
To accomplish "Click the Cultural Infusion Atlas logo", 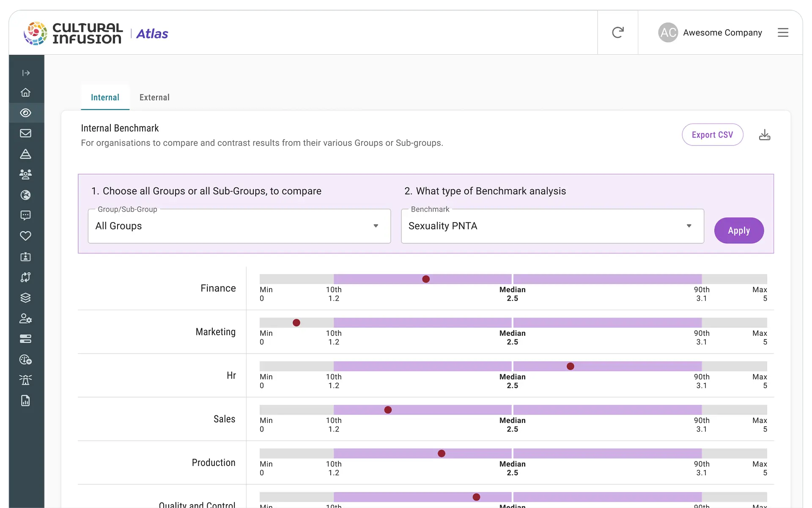I will tap(96, 33).
